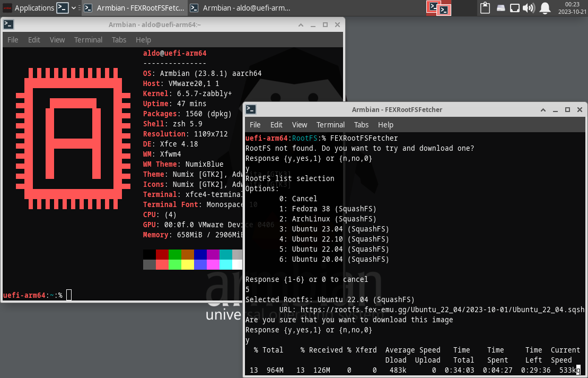Click the removable drive tray icon
Image resolution: width=588 pixels, height=378 pixels.
pyautogui.click(x=501, y=8)
